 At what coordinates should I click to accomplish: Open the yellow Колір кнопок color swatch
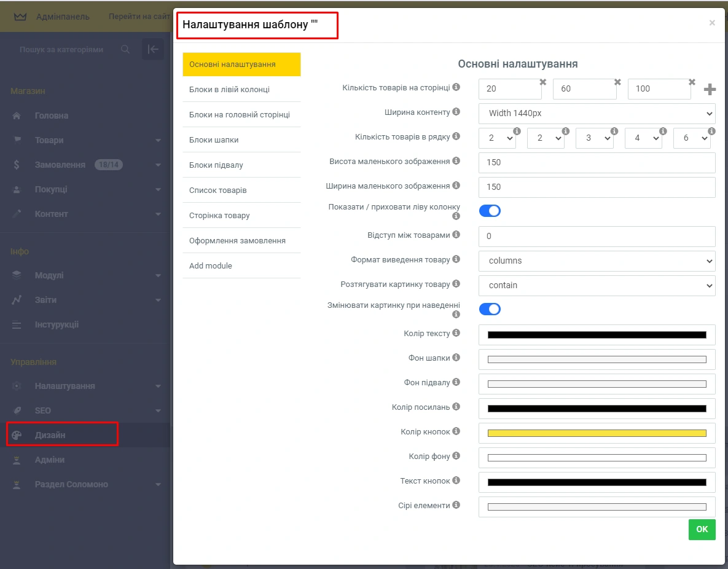pos(597,433)
